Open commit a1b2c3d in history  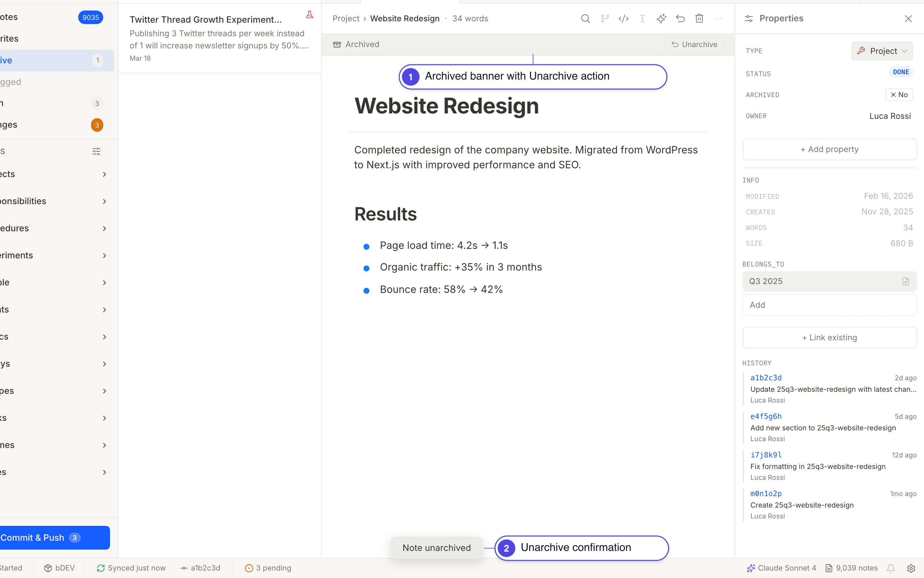click(x=766, y=378)
